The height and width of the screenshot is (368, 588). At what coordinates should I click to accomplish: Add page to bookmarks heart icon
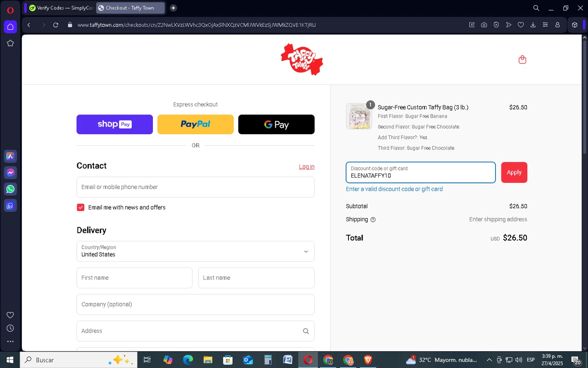tap(521, 25)
